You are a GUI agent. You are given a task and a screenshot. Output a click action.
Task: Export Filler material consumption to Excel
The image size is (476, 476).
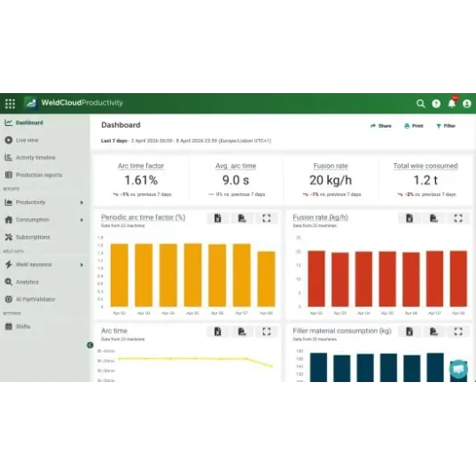pos(410,332)
